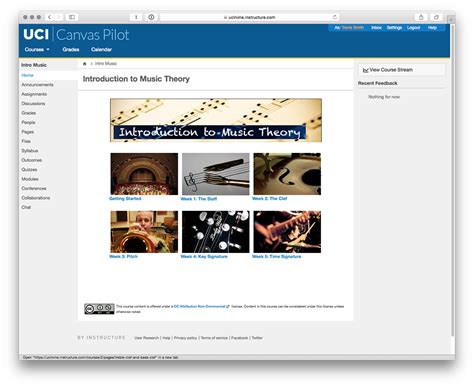Image resolution: width=474 pixels, height=387 pixels.
Task: Click By Instructure footer logo
Action: (101, 338)
